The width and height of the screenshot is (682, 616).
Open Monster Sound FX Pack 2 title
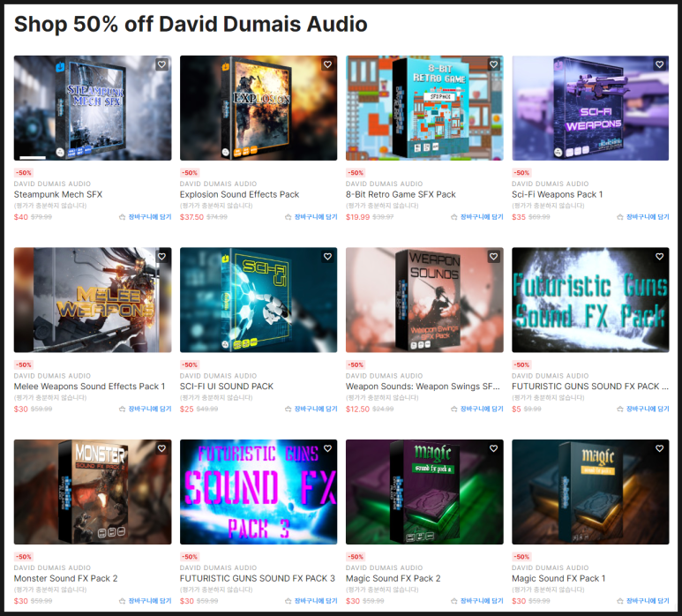click(65, 578)
